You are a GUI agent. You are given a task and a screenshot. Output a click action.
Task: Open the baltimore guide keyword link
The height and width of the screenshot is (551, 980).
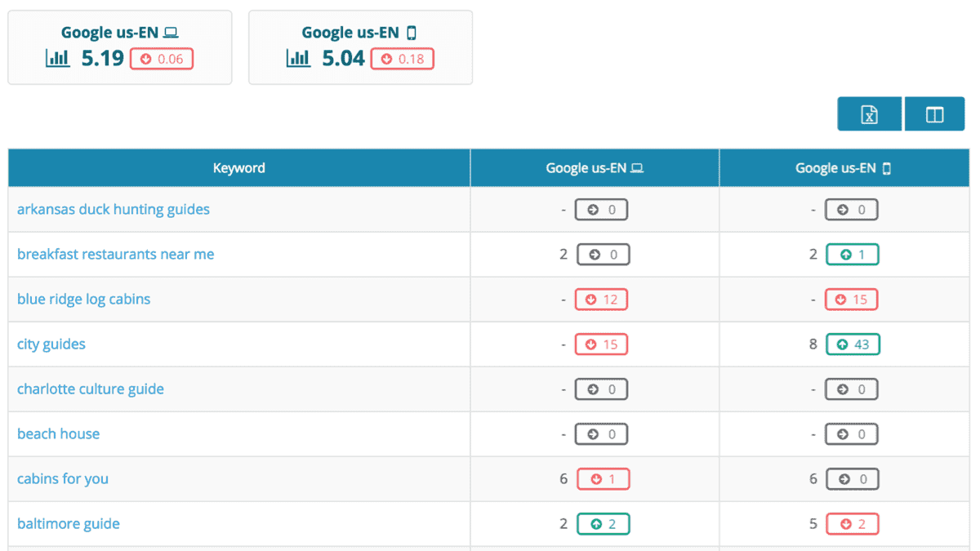pos(69,524)
